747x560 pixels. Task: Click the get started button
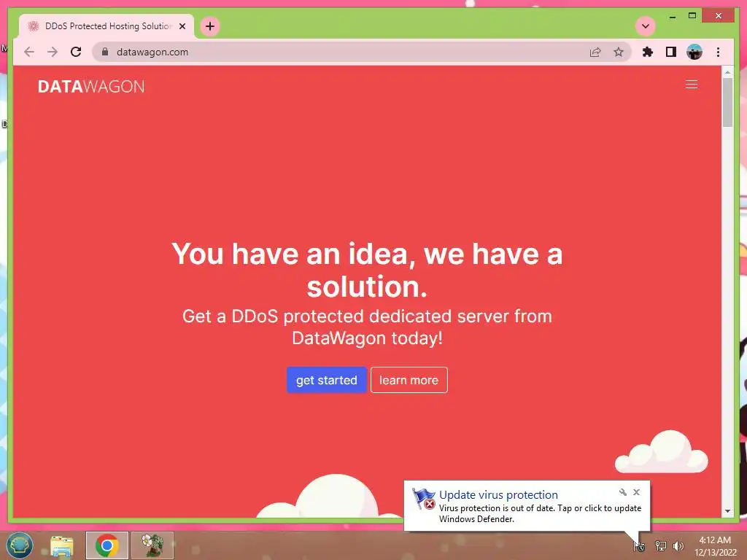click(x=326, y=380)
